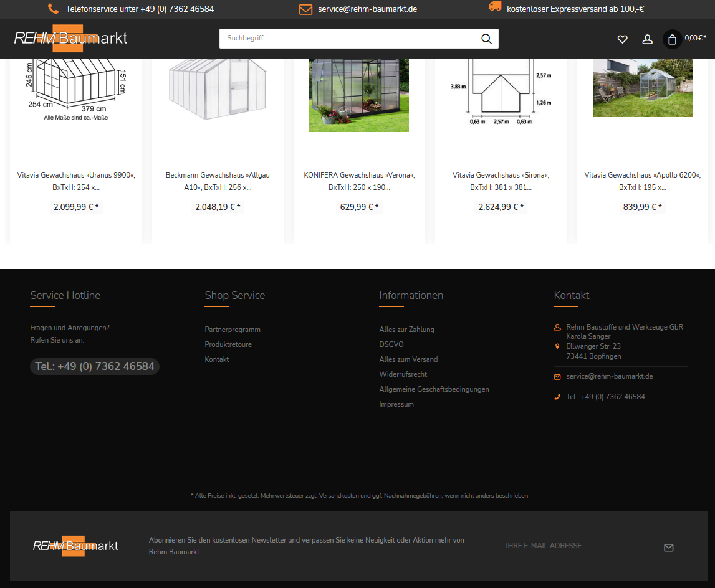
Task: Open the wishlist heart icon
Action: pos(623,39)
